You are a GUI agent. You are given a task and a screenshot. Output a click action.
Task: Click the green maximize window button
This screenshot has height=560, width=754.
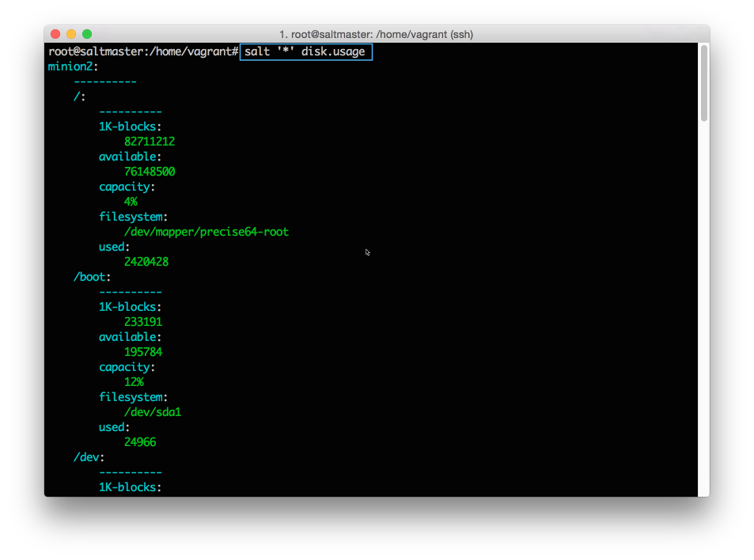pyautogui.click(x=87, y=34)
